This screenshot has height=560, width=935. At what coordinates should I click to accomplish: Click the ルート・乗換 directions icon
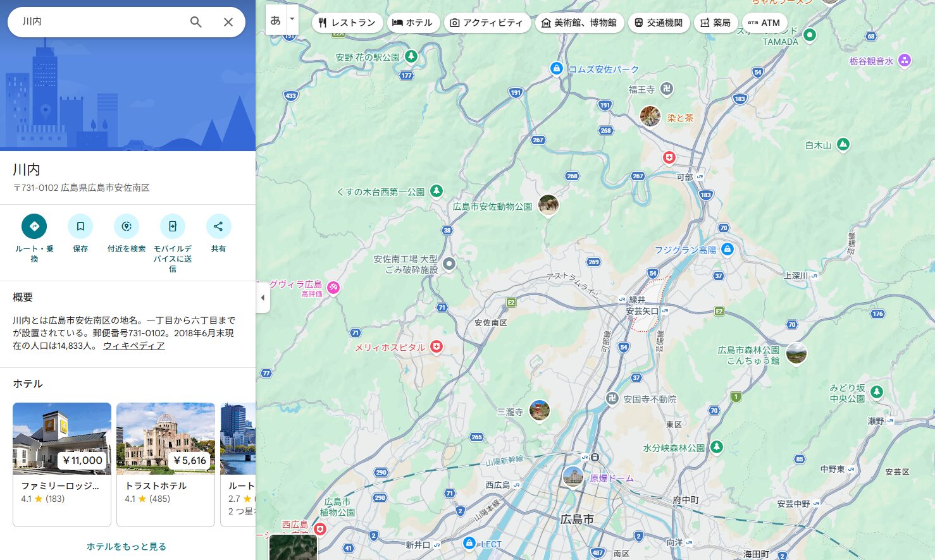pos(34,226)
